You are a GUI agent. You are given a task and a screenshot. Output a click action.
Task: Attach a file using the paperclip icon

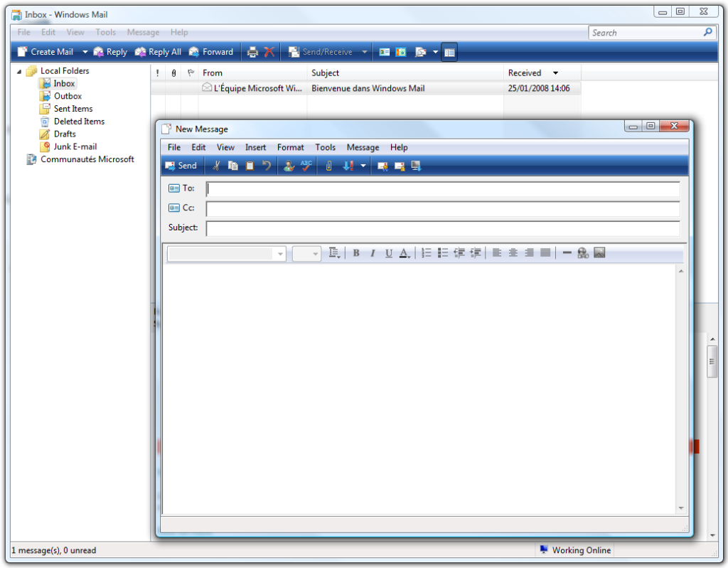[328, 166]
